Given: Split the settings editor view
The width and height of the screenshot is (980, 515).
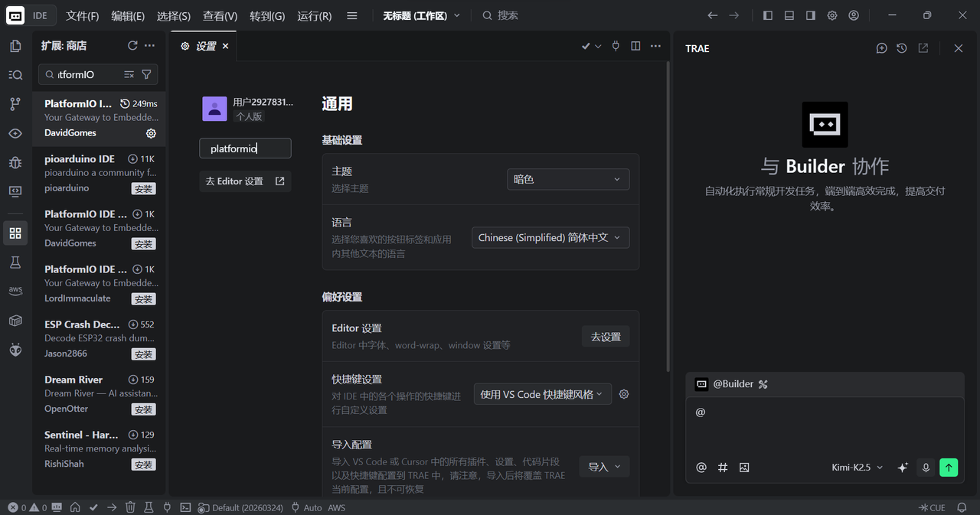Looking at the screenshot, I should tap(635, 46).
